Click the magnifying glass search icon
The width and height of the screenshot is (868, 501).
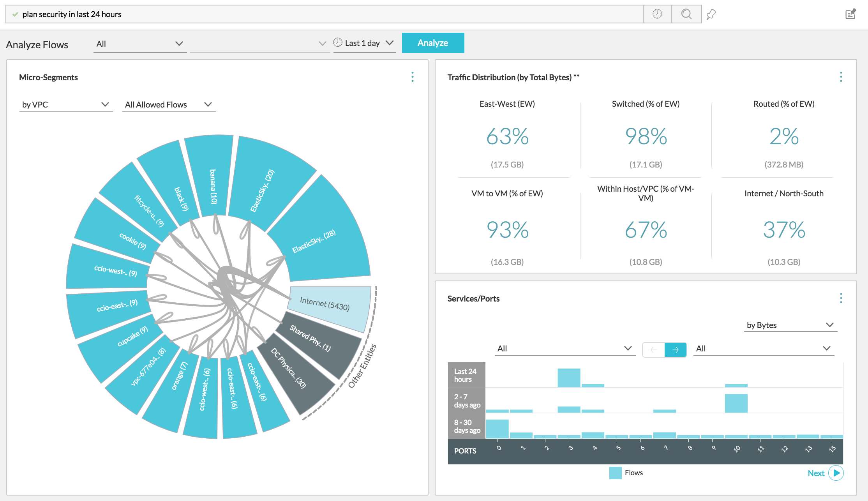pyautogui.click(x=686, y=14)
